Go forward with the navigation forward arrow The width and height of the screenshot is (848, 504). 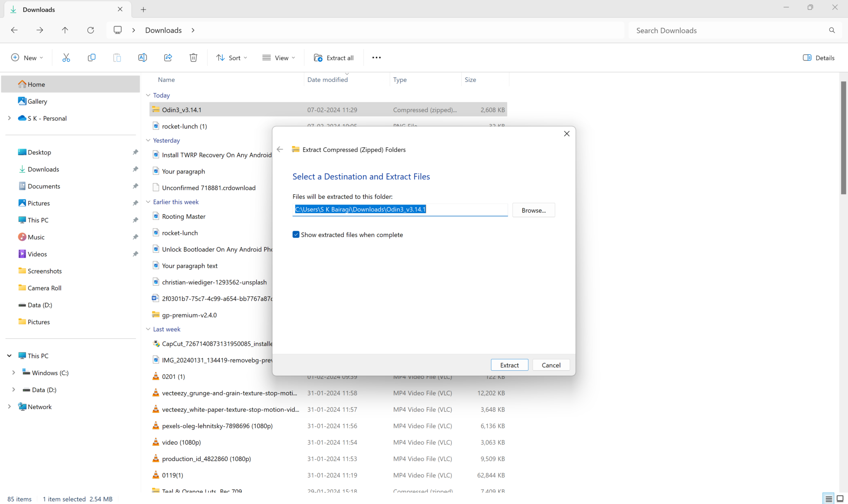click(40, 30)
